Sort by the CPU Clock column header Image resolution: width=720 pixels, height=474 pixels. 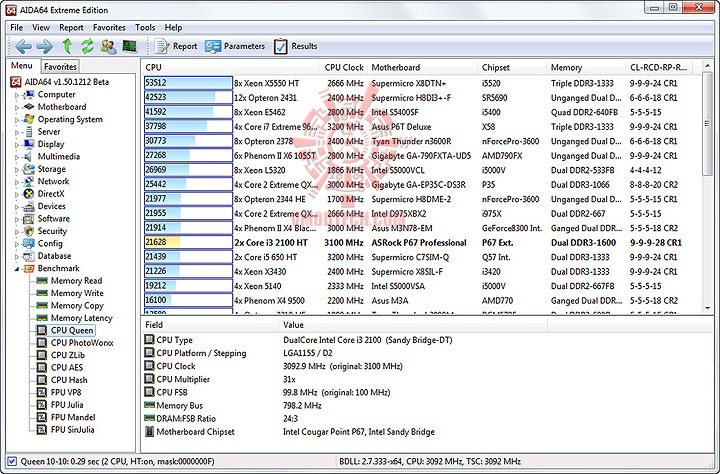(343, 68)
